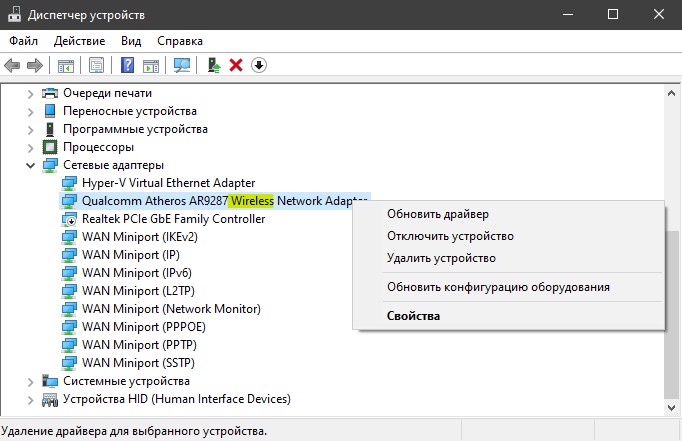The image size is (682, 441).
Task: Click the printer icon of Очереди печати
Action: 50,93
